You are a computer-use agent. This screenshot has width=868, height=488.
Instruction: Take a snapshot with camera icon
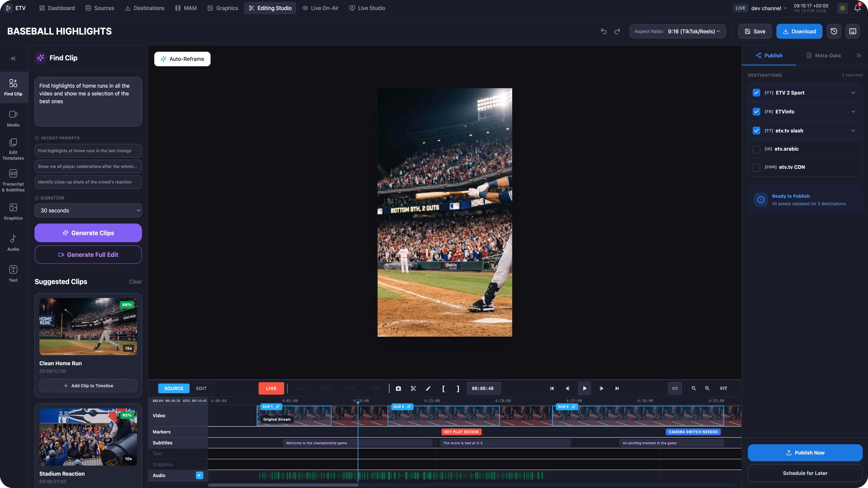pos(398,388)
